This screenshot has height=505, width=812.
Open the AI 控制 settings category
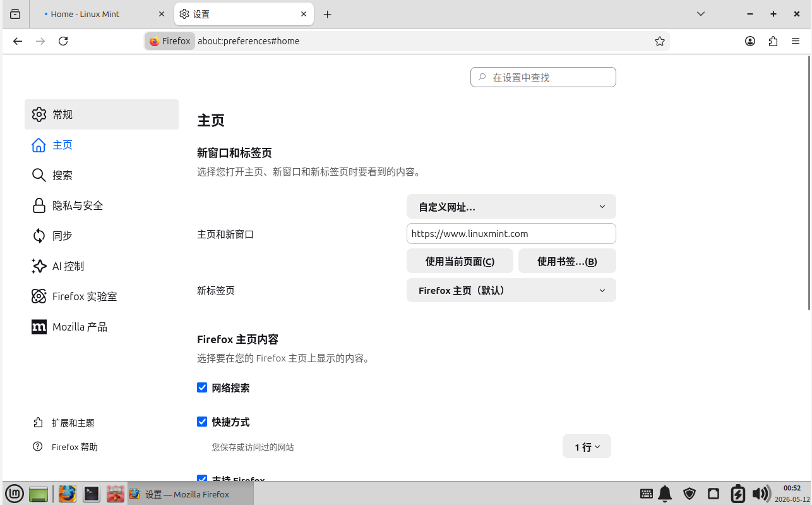102,266
